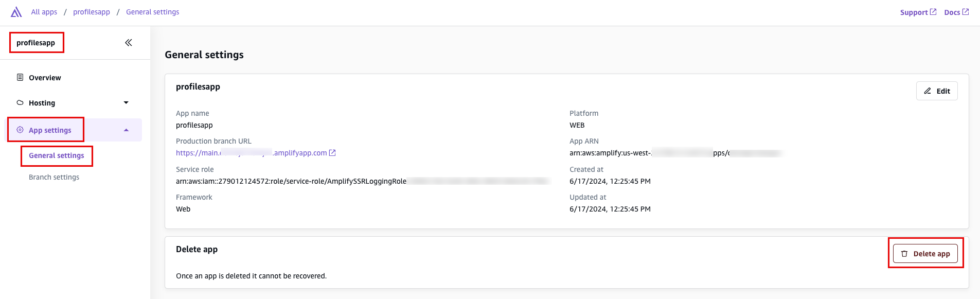Click the Overview document icon
This screenshot has width=980, height=299.
pyautogui.click(x=20, y=77)
